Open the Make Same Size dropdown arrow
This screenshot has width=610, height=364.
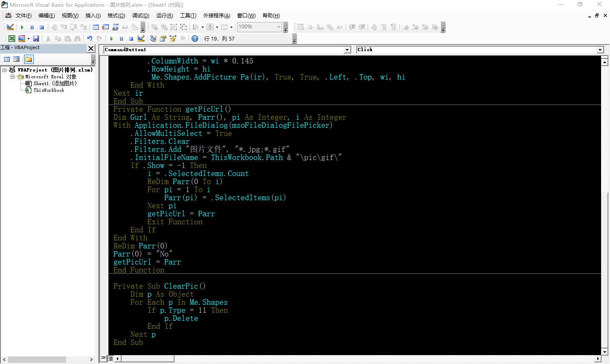[231, 27]
